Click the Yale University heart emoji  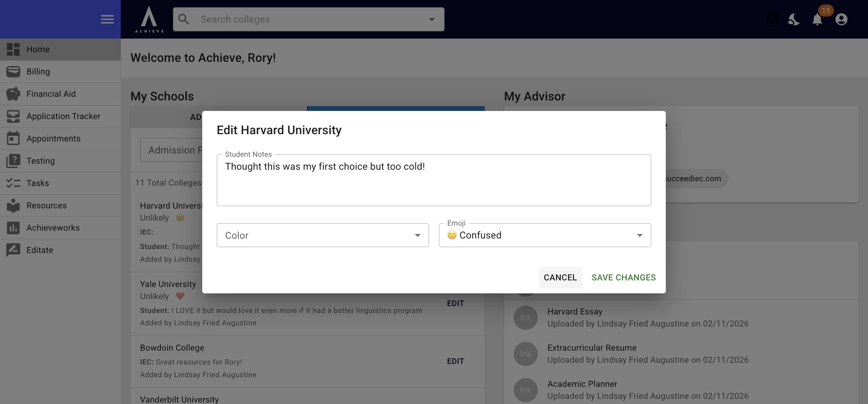pos(180,296)
